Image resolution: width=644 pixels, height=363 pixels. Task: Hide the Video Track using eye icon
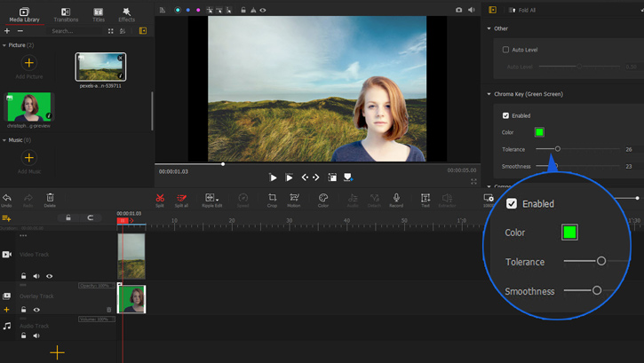click(49, 276)
